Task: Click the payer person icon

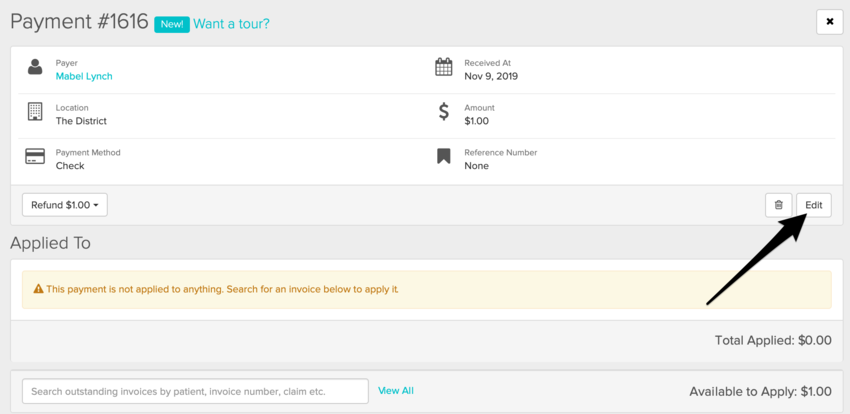Action: tap(35, 68)
